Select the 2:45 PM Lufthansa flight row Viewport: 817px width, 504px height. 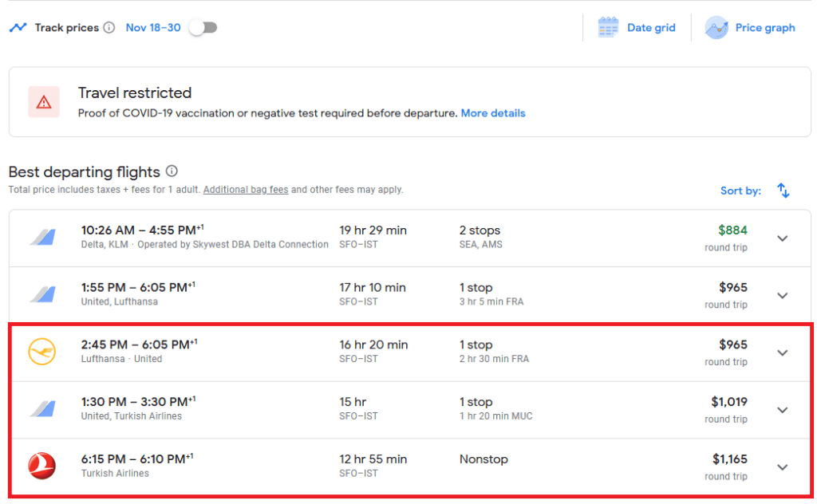pos(399,352)
